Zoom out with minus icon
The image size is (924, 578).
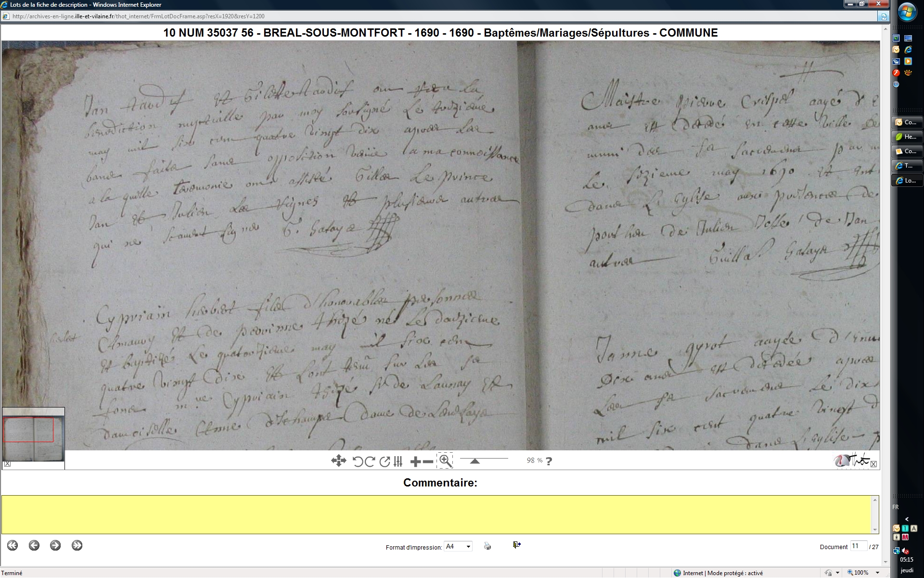point(428,461)
